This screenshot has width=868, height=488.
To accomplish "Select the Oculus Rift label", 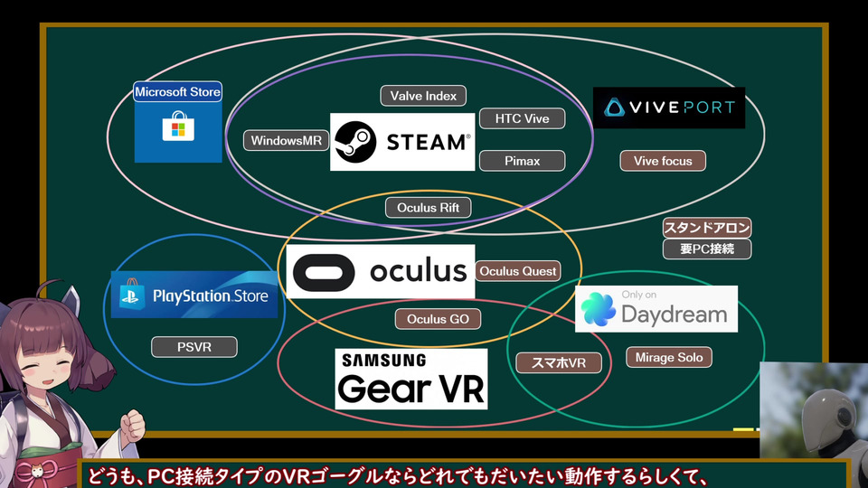I will (429, 208).
